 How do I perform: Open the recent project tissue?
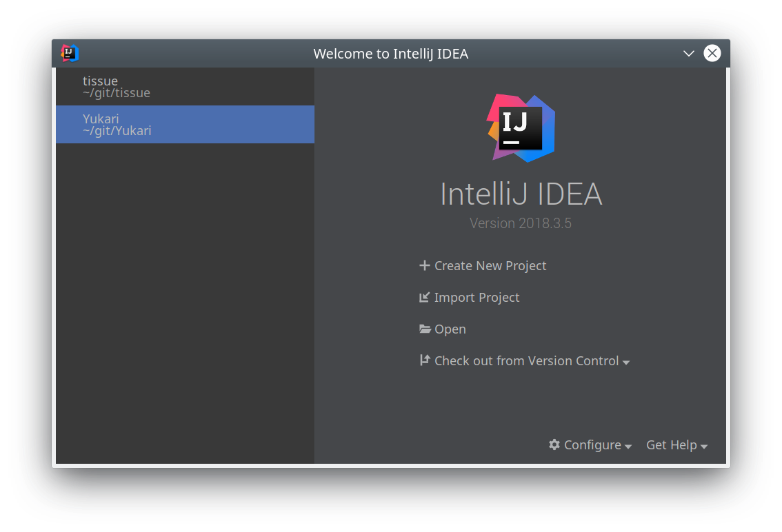click(185, 87)
